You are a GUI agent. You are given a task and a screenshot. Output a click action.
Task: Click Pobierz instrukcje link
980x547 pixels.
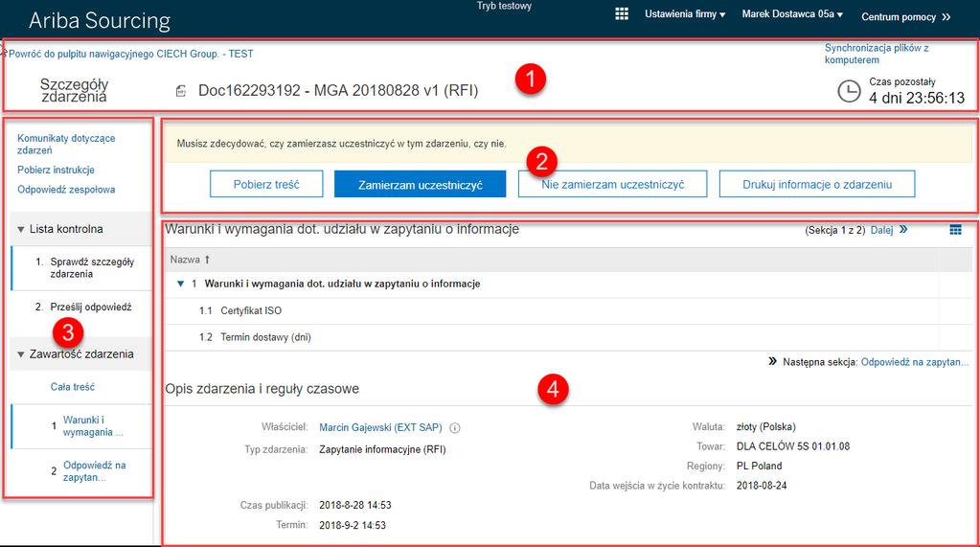click(x=56, y=170)
